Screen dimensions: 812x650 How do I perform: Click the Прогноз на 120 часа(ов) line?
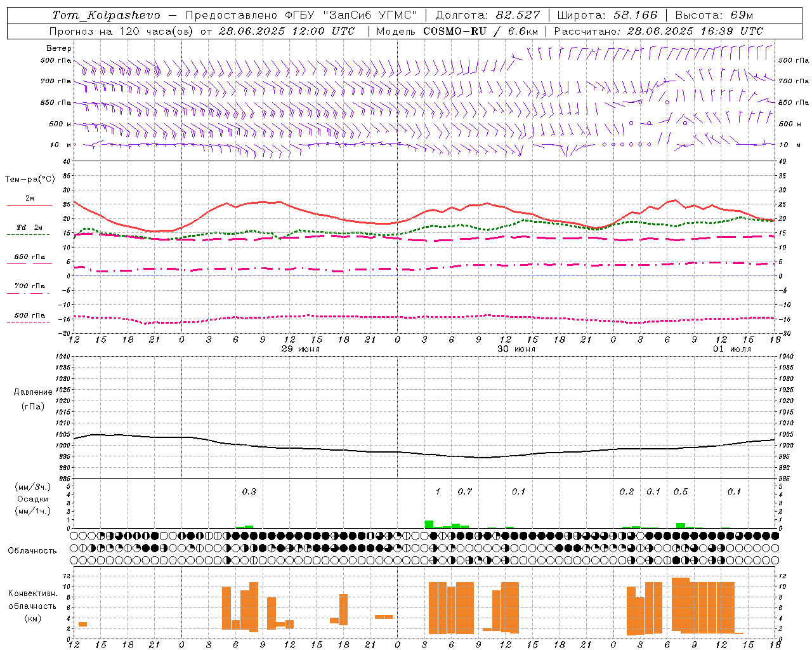pyautogui.click(x=202, y=30)
